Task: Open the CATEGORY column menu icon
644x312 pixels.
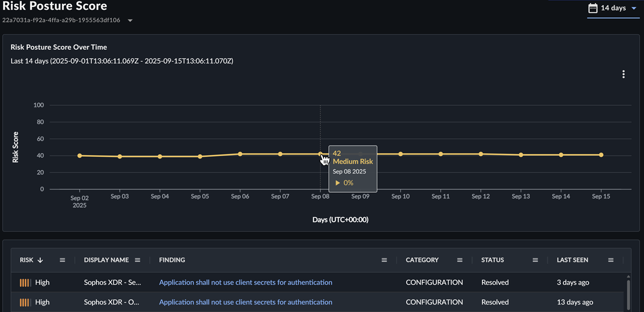Action: (459, 260)
